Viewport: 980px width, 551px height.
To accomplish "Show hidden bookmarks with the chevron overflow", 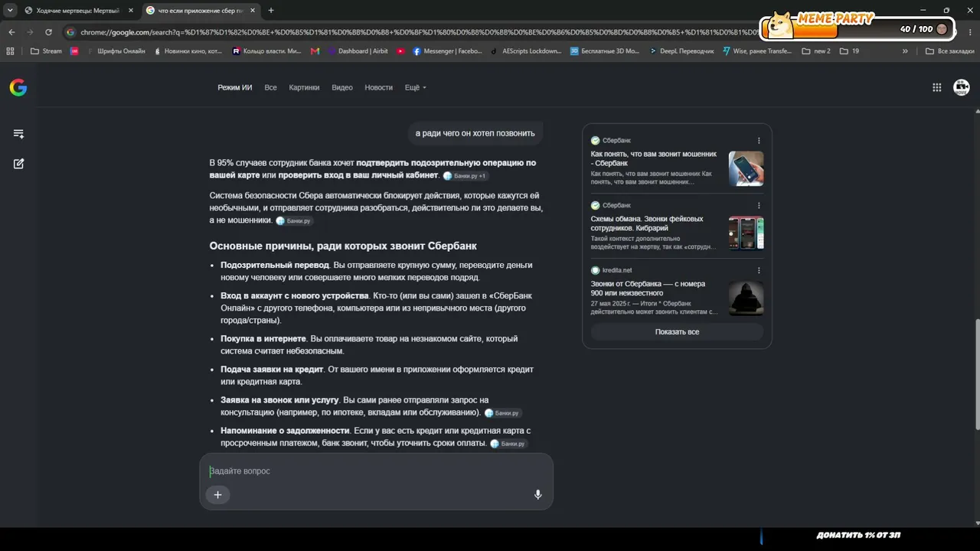I will click(x=905, y=51).
